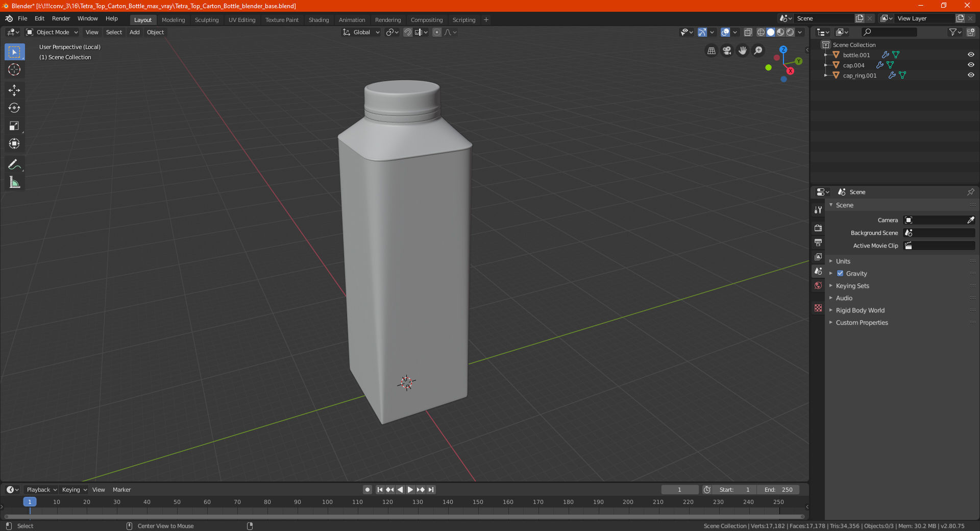Toggle proportional editing
Image resolution: width=980 pixels, height=531 pixels.
pos(437,32)
